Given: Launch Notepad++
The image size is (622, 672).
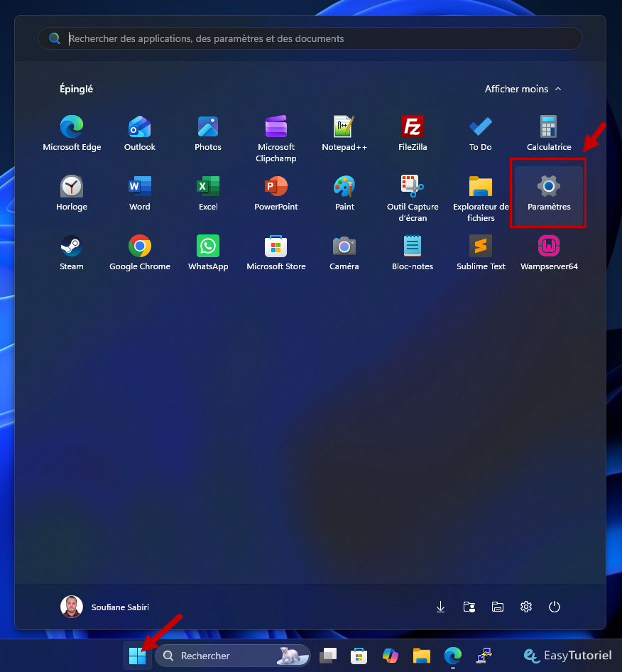Looking at the screenshot, I should (344, 134).
